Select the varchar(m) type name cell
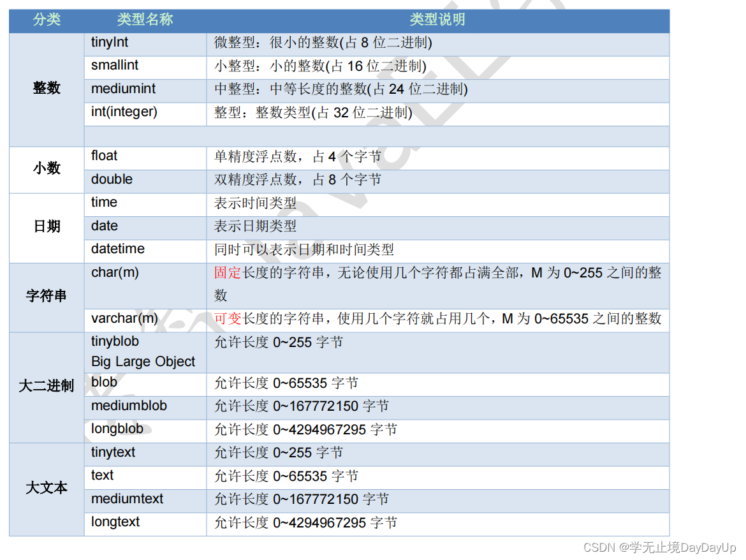The image size is (746, 560). pos(145,321)
